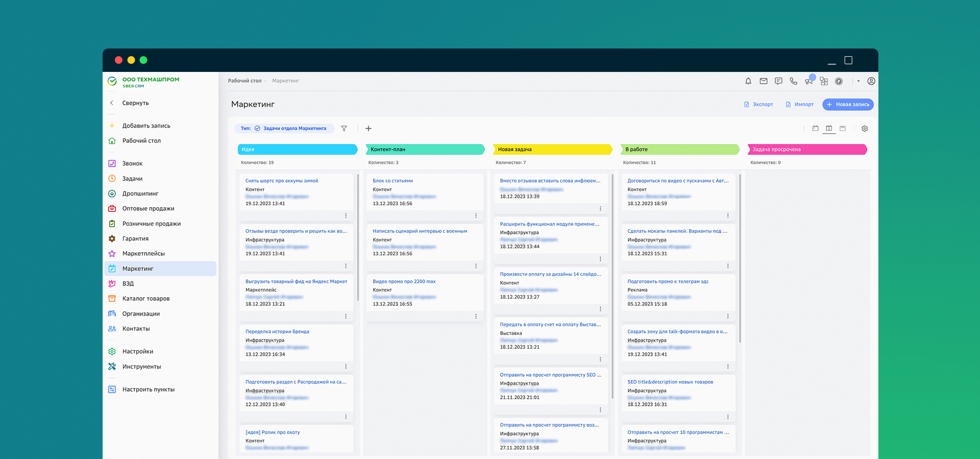Open the notifications bell
The width and height of the screenshot is (980, 459).
pos(748,81)
